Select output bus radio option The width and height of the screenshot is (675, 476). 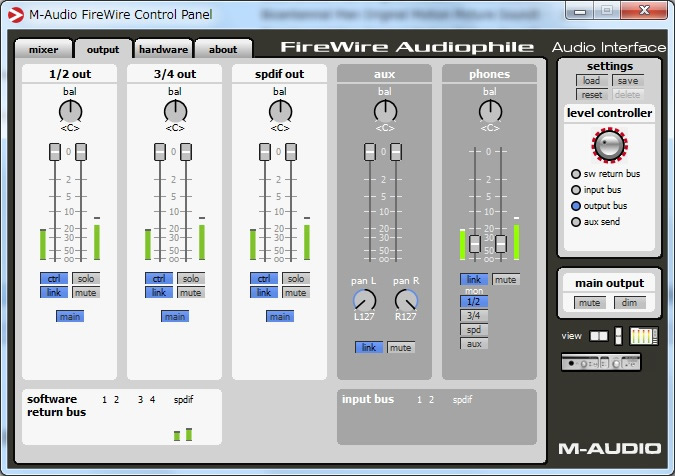576,206
